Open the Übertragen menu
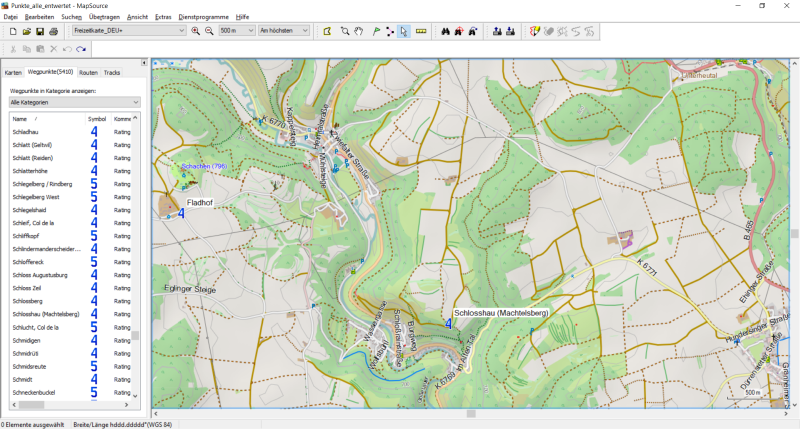The height and width of the screenshot is (429, 800). (x=104, y=17)
